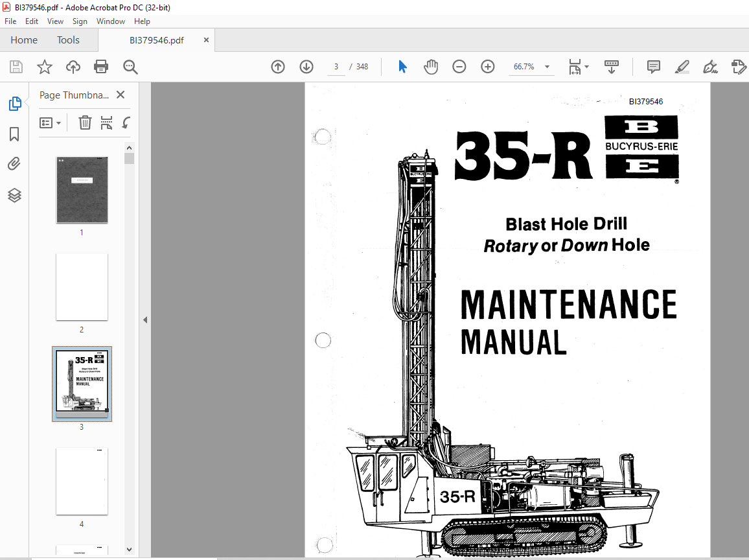The image size is (749, 560).
Task: Open the Edit menu
Action: pos(32,21)
